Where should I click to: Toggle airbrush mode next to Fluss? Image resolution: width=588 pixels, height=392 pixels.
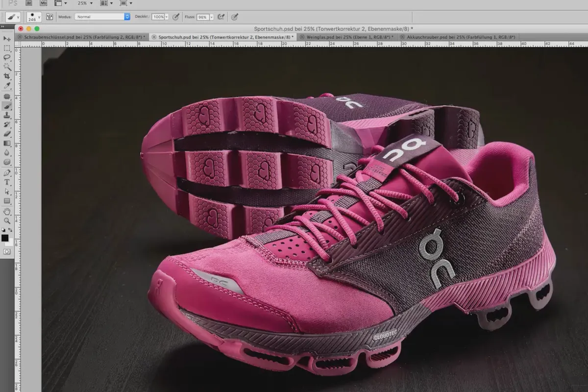[220, 17]
